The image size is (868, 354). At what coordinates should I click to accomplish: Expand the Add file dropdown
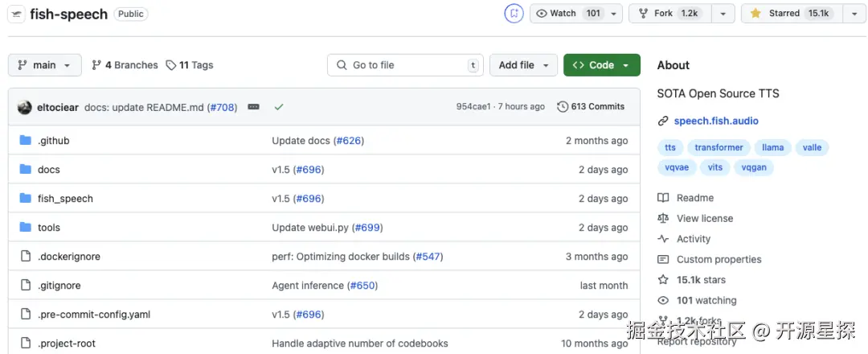tap(523, 65)
